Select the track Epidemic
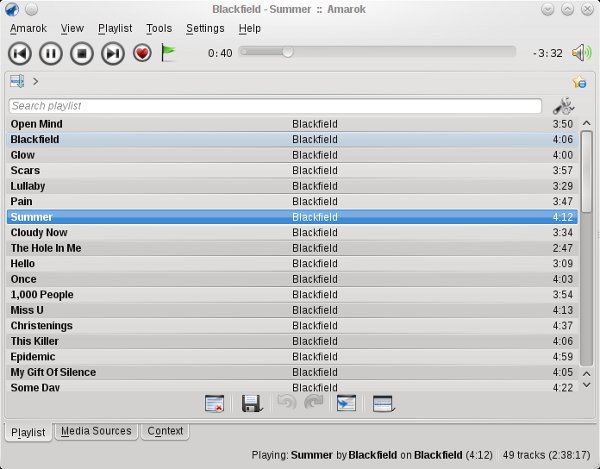Image resolution: width=600 pixels, height=469 pixels. click(x=292, y=357)
